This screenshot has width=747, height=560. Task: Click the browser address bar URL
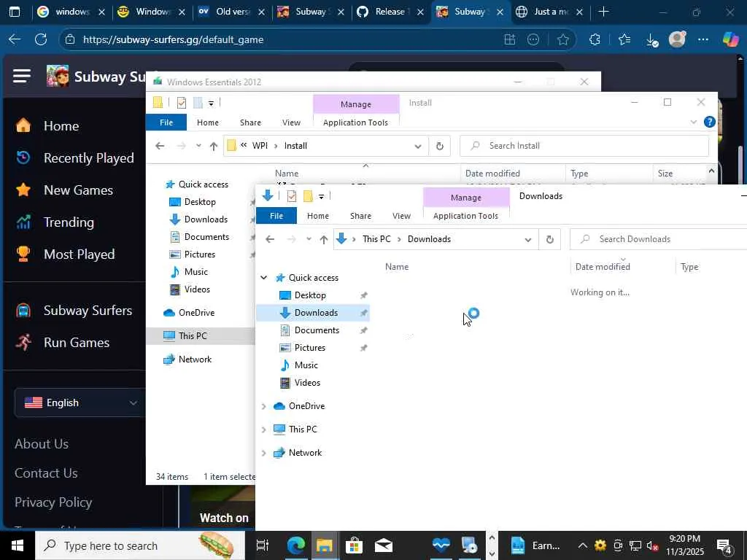pyautogui.click(x=173, y=39)
